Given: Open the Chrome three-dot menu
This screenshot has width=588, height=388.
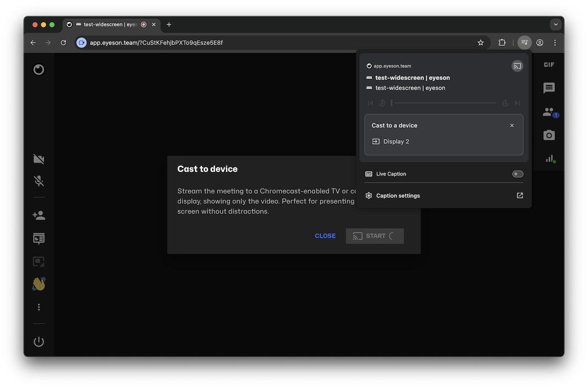Looking at the screenshot, I should [x=555, y=43].
